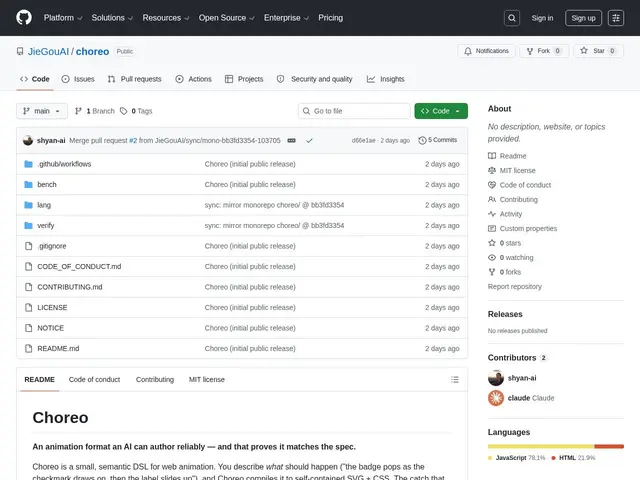Focus the Go to file search field

pyautogui.click(x=354, y=111)
